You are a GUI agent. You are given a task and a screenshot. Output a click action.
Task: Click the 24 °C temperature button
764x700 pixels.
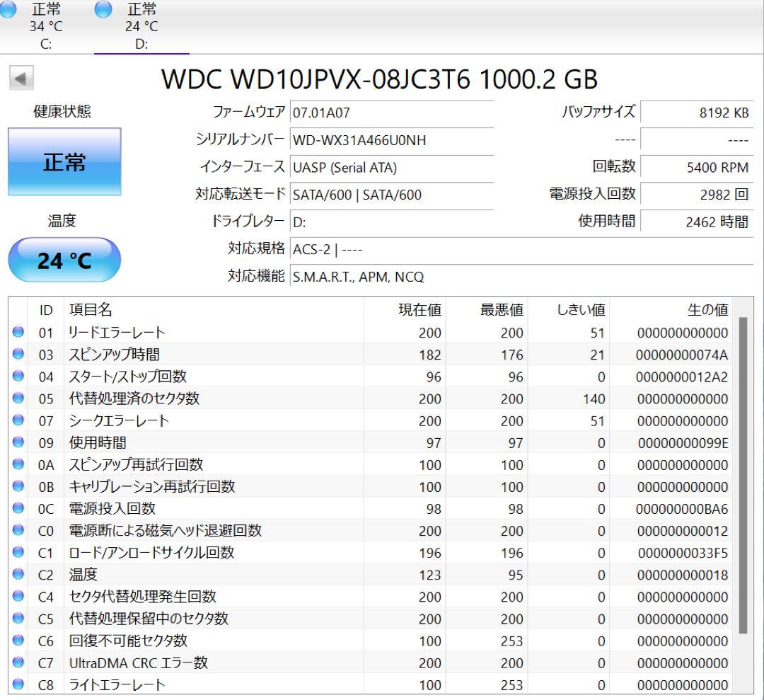pos(64,260)
